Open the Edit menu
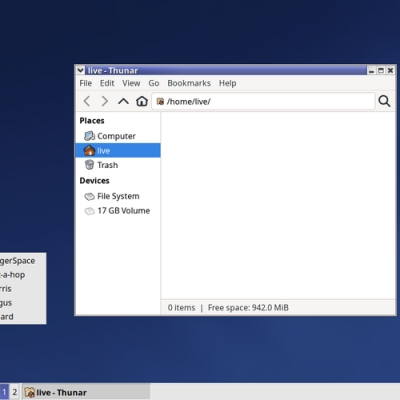Screen dimensions: 400x400 coord(107,83)
